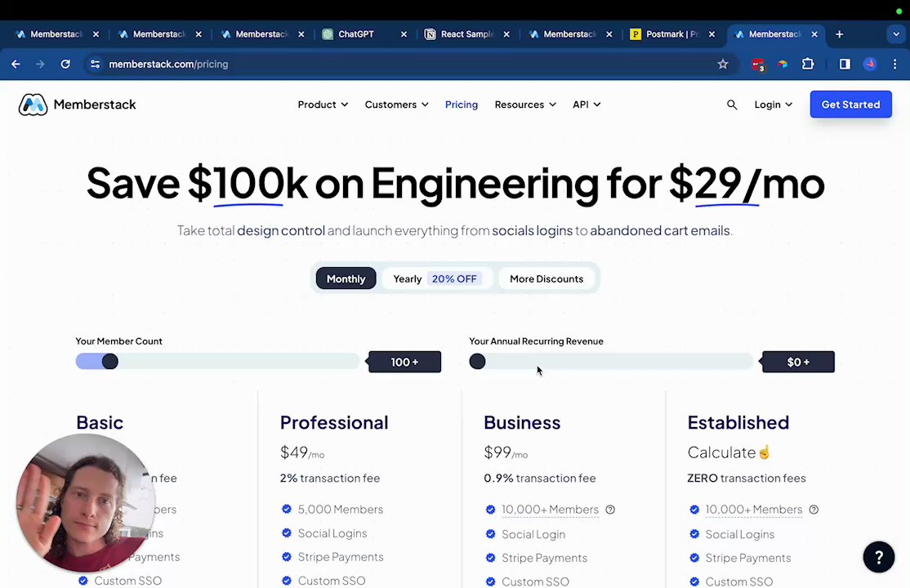The width and height of the screenshot is (910, 588).
Task: Click the Annual Recurring Revenue slider track
Action: click(x=611, y=362)
